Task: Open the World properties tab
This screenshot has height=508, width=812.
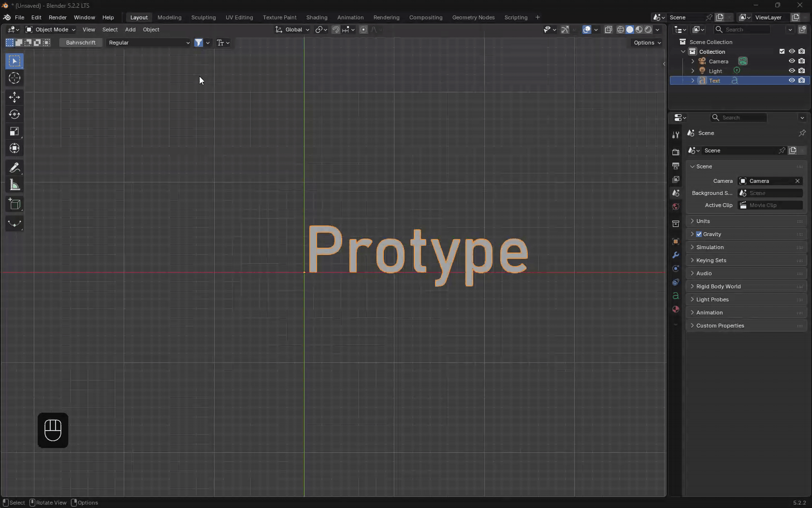Action: tap(676, 207)
